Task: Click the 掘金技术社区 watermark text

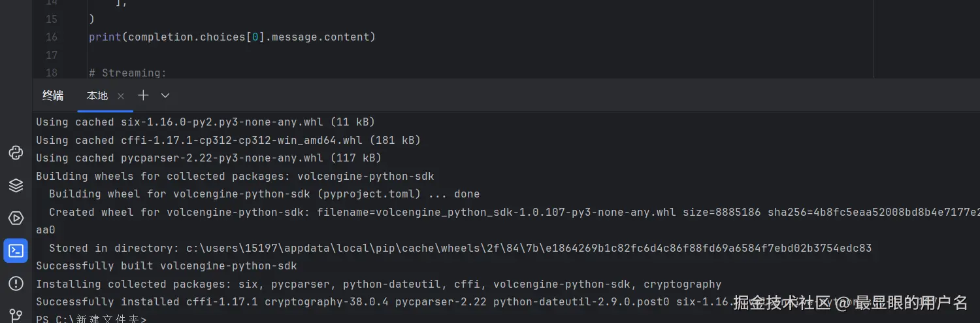Action: coord(781,303)
